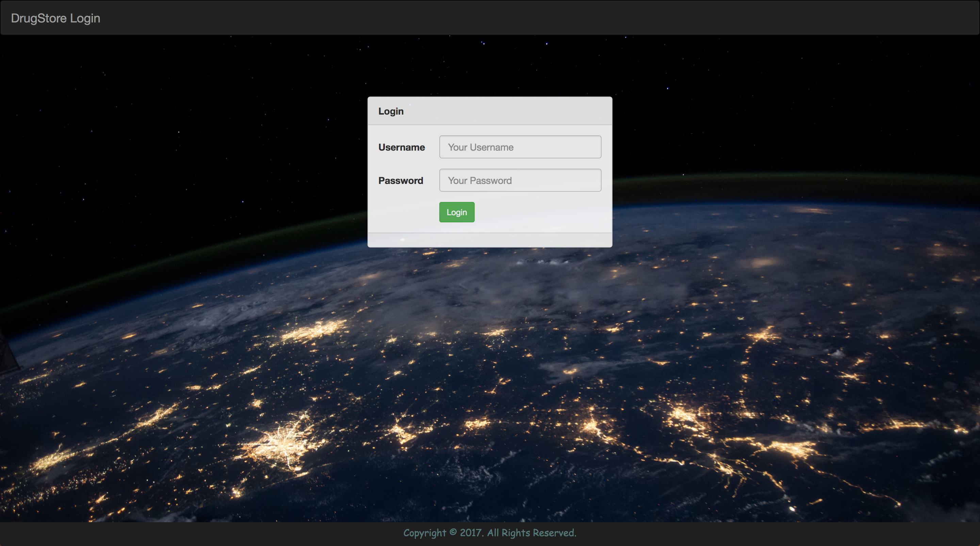
Task: Click the © symbol in footer
Action: 453,532
